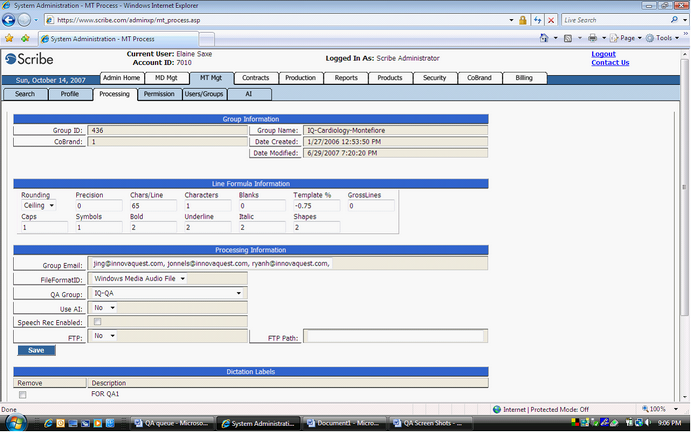Screen dimensions: 691x432
Task: Stop loading with the red X icon
Action: [551, 20]
